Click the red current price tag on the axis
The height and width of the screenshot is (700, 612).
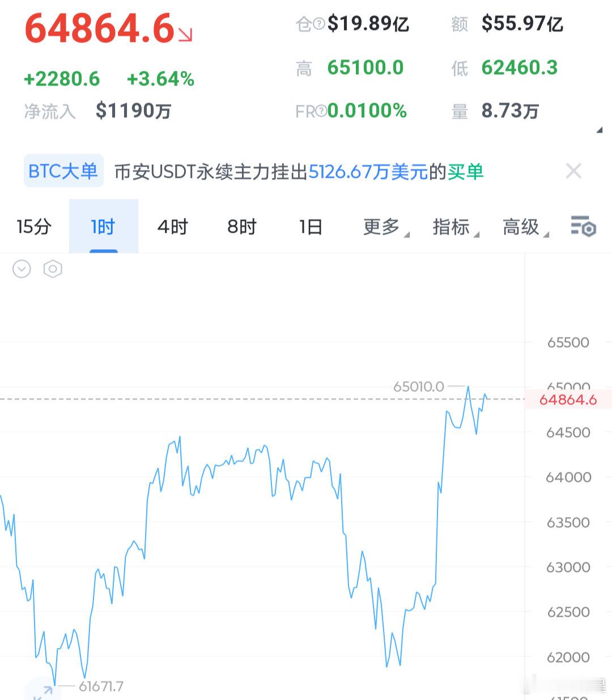coord(568,399)
